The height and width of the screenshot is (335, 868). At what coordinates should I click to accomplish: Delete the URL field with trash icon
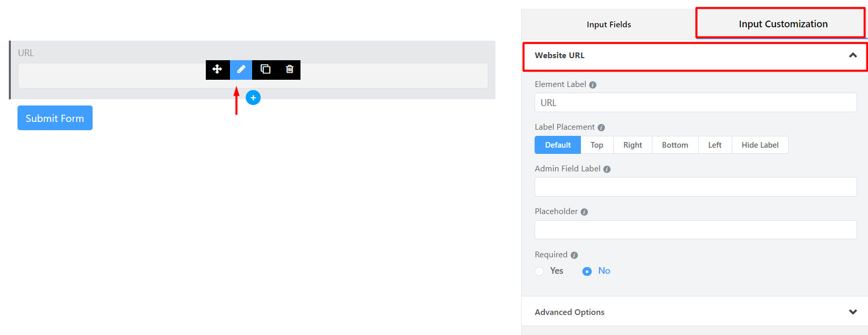coord(290,69)
